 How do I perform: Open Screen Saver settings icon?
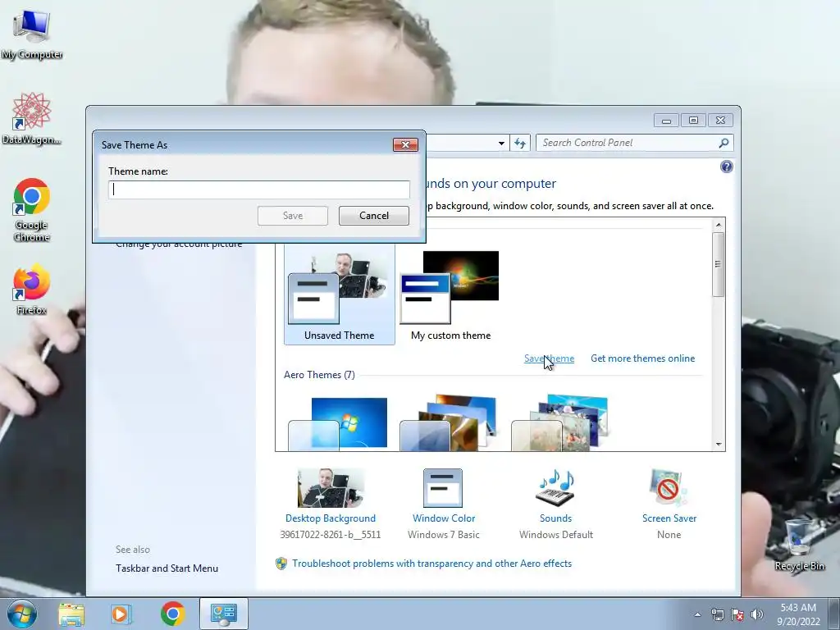coord(669,488)
